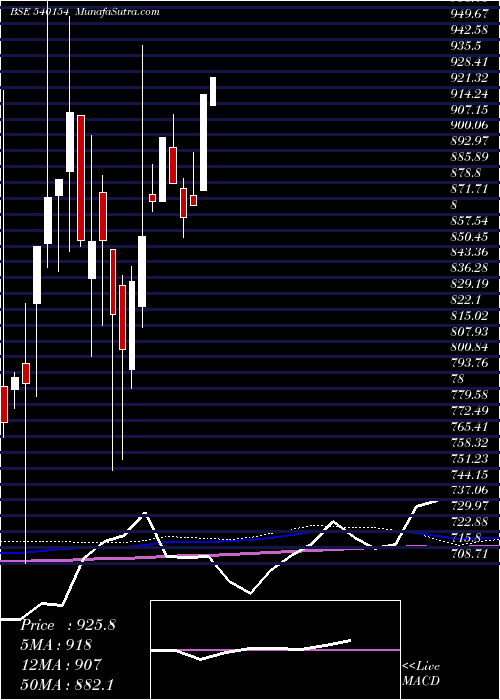Click the 737.06 axis value
The width and height of the screenshot is (500, 700).
point(469,490)
